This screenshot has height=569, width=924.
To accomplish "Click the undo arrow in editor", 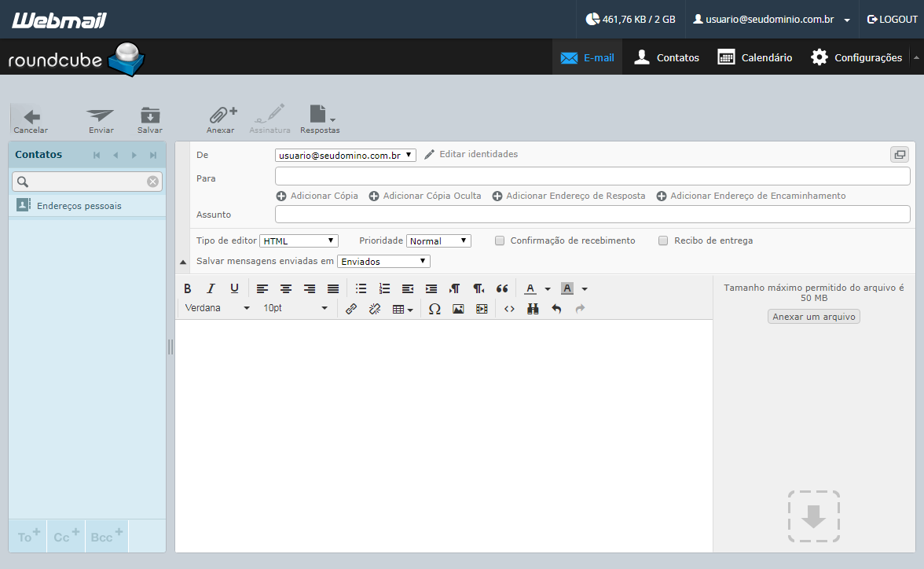I will 556,309.
